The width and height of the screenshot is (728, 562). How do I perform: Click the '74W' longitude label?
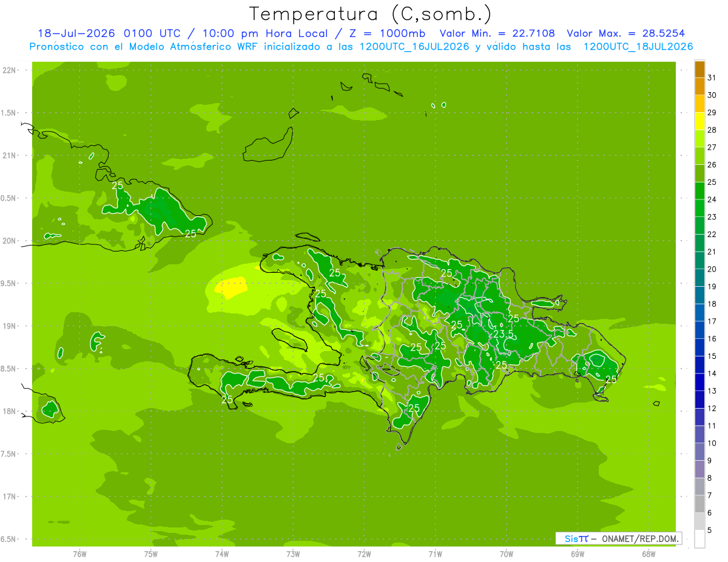[x=222, y=554]
